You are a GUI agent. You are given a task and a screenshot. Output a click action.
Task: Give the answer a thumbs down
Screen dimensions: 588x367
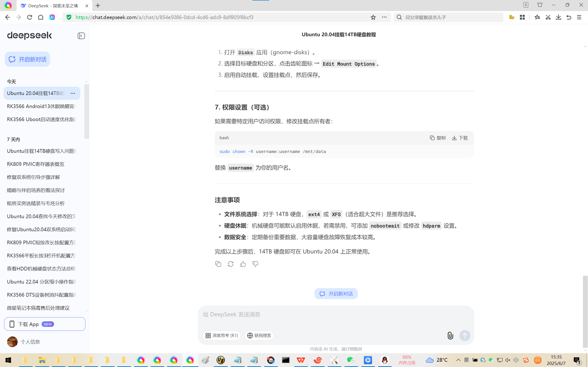(255, 264)
